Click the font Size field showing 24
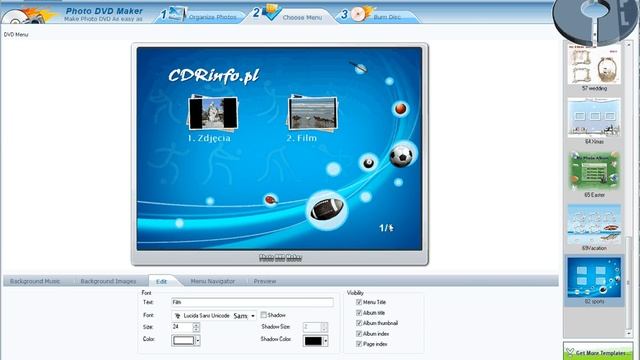This screenshot has height=360, width=640. (182, 327)
